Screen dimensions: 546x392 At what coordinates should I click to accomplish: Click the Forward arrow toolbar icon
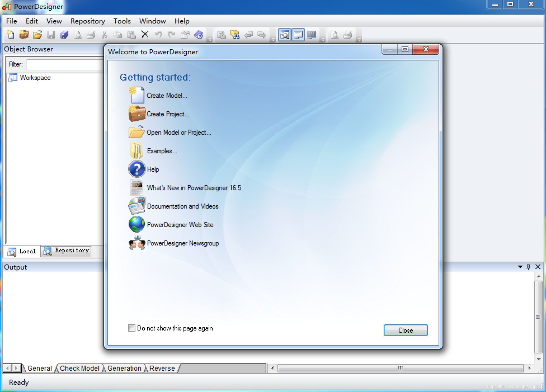pos(262,35)
